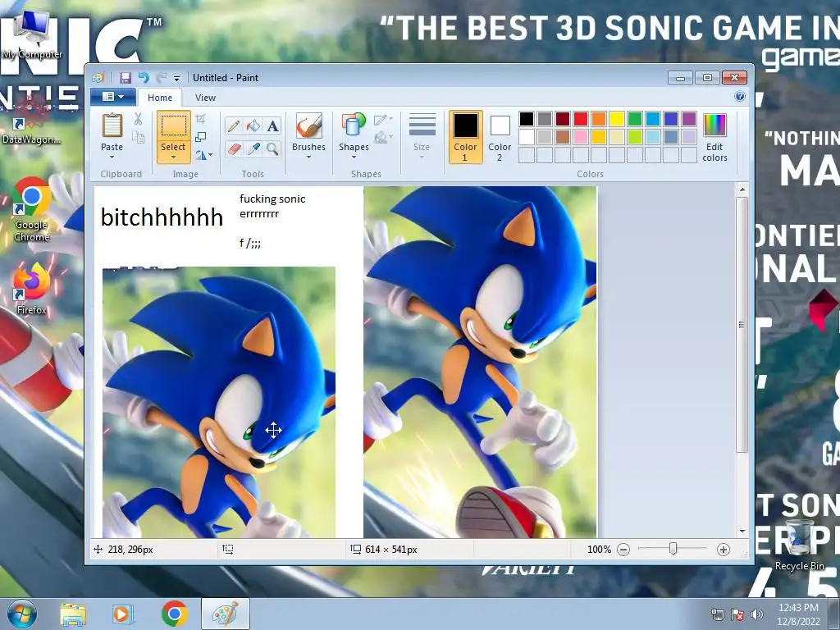Click the Paint app icon in title bar

tap(98, 78)
